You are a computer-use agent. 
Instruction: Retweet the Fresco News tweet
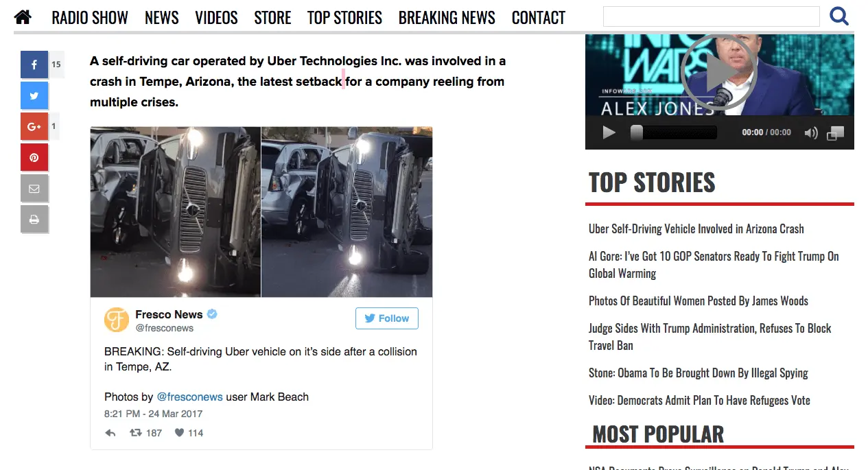pos(136,433)
